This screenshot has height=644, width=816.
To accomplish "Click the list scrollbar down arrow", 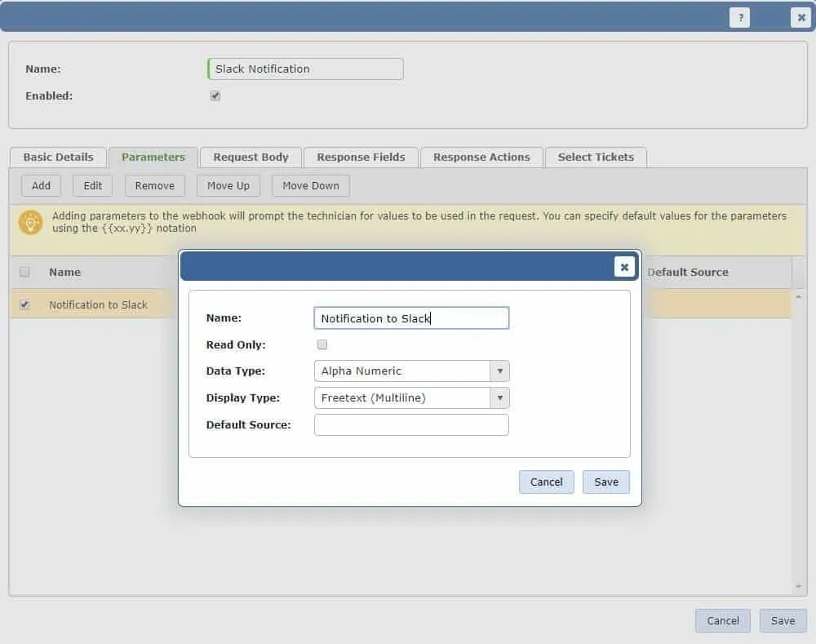I will point(799,587).
